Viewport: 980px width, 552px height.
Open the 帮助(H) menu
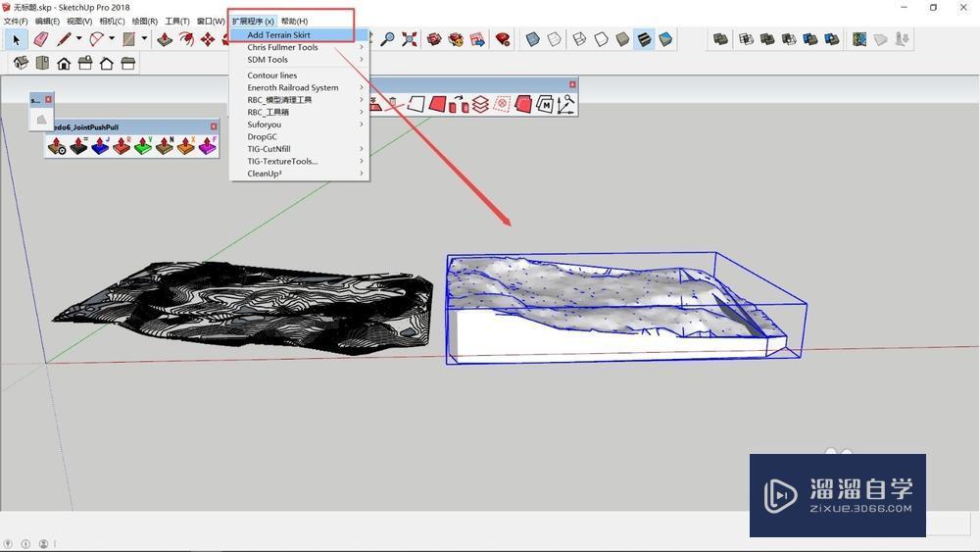[294, 22]
